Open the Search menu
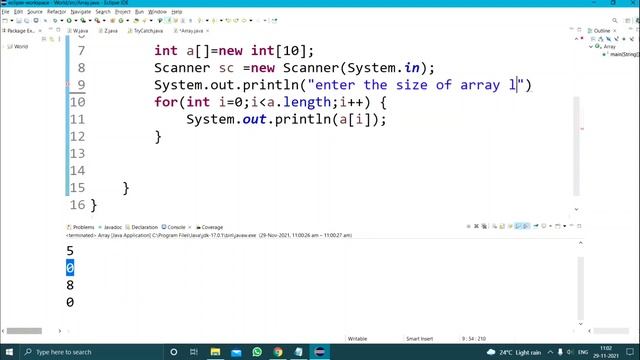 (103, 12)
